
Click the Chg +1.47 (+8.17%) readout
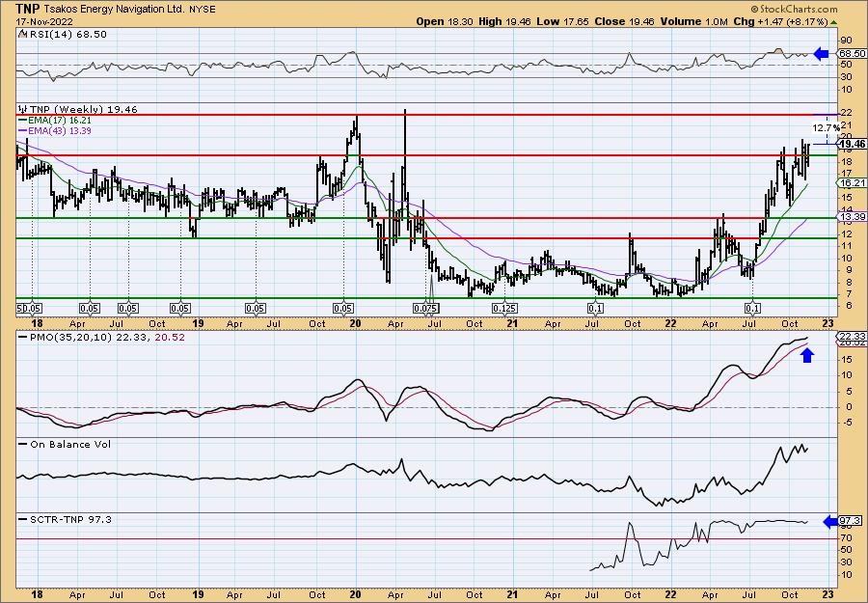coord(780,21)
